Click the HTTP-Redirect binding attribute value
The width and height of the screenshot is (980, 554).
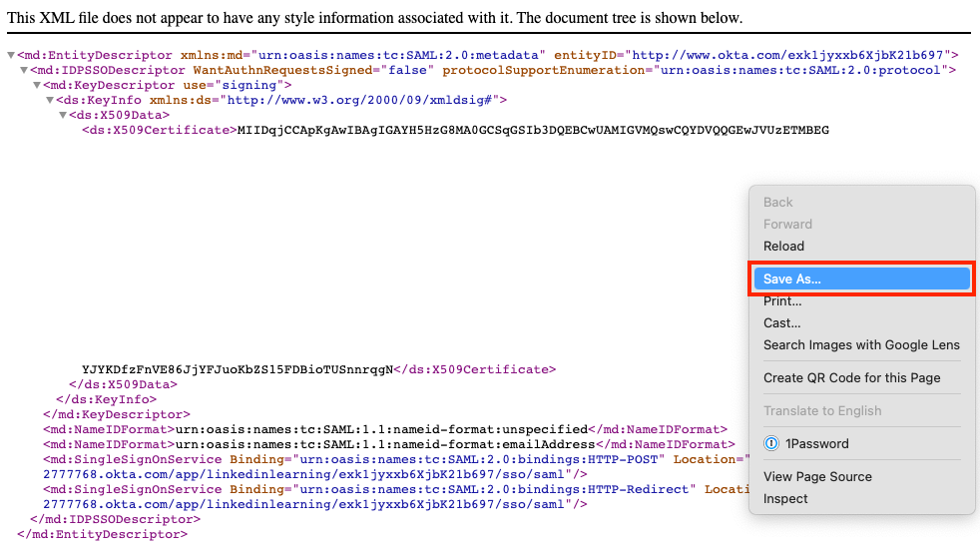[x=494, y=490]
